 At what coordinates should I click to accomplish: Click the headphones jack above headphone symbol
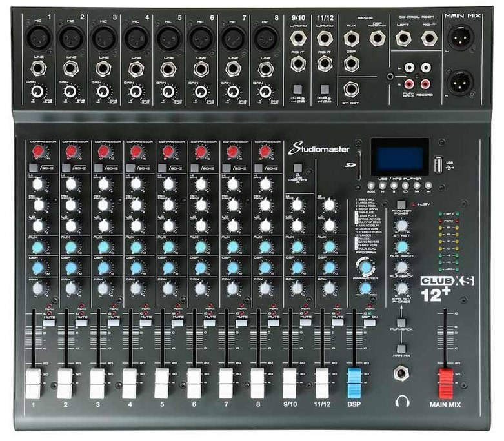[x=401, y=373]
